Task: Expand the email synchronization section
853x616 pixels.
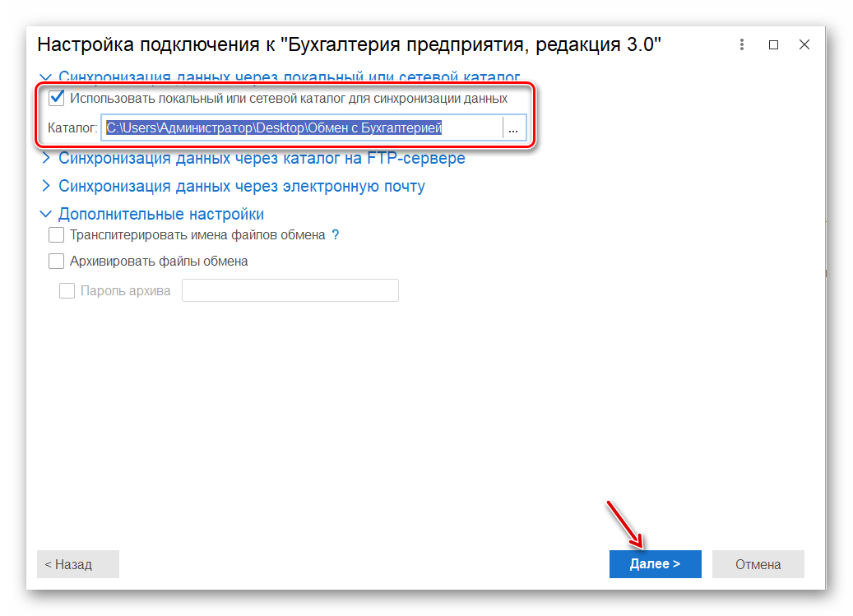Action: [46, 186]
